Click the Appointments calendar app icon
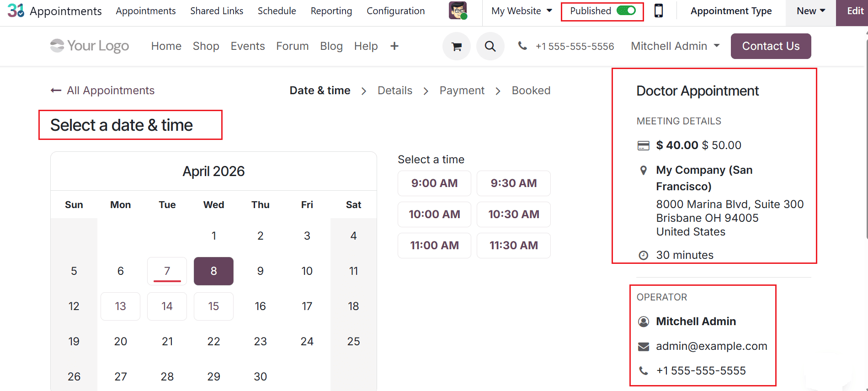This screenshot has height=391, width=868. pyautogui.click(x=14, y=10)
